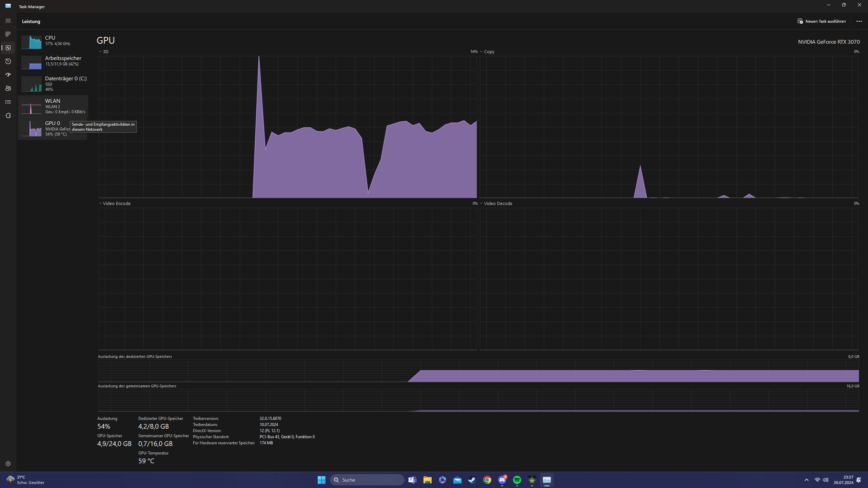
Task: Select Datenträger 0 (C:) disk entry
Action: (54, 84)
